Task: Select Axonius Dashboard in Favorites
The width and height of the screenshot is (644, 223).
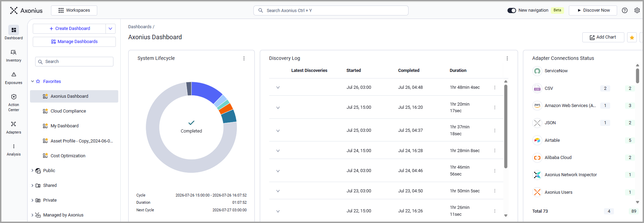Action: coord(74,96)
